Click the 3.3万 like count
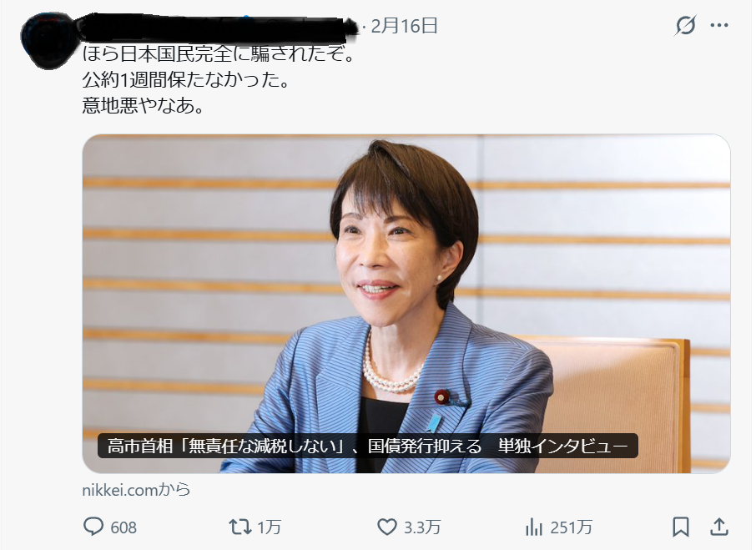 pos(422,527)
